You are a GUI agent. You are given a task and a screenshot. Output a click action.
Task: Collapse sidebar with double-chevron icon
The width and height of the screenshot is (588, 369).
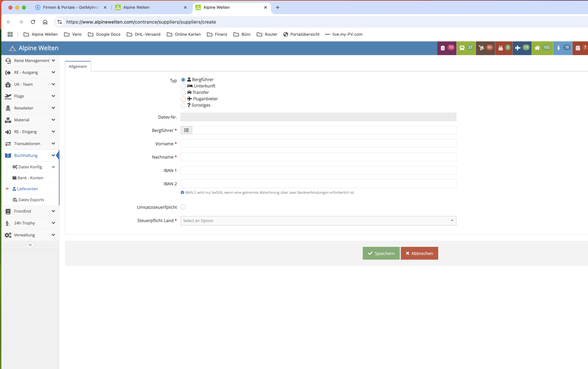tap(30, 245)
